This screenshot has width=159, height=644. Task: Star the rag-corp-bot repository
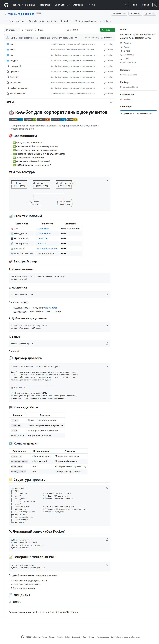pyautogui.click(x=150, y=14)
